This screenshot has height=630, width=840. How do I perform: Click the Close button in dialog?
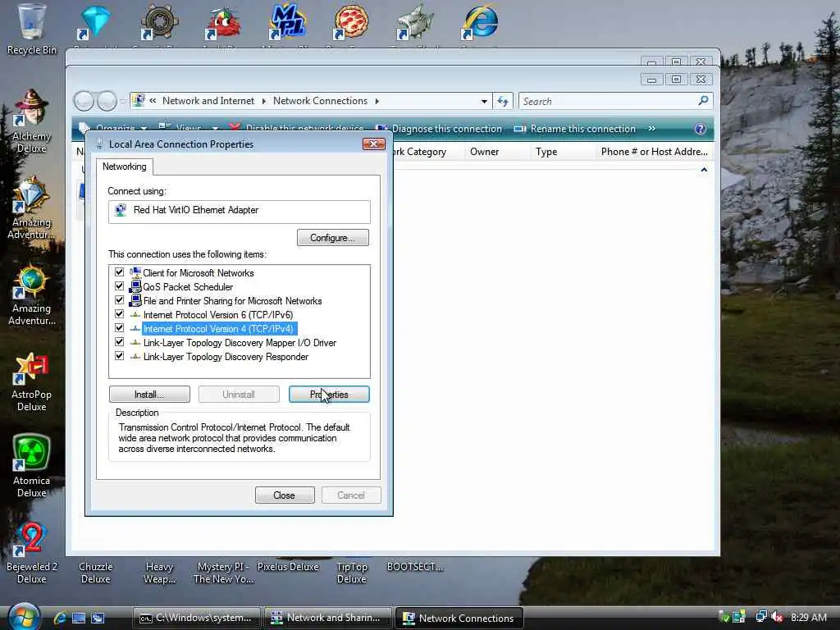285,495
